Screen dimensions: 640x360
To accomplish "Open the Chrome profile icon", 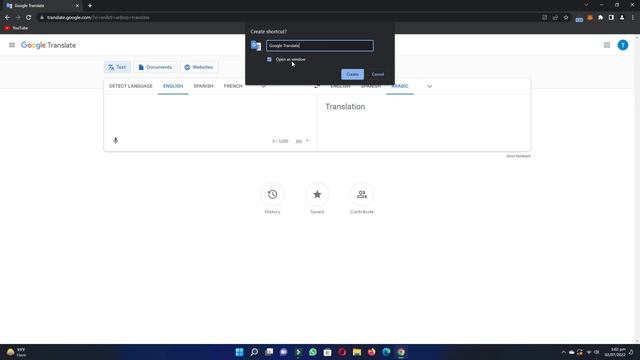I will point(622,18).
